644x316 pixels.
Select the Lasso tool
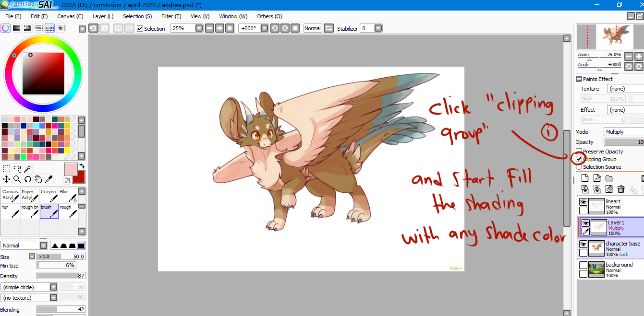coord(17,168)
